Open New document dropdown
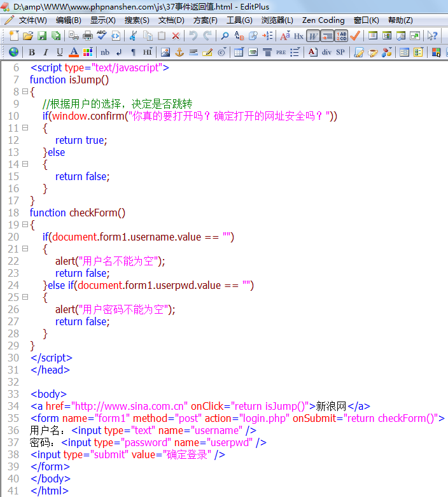 [x=13, y=36]
